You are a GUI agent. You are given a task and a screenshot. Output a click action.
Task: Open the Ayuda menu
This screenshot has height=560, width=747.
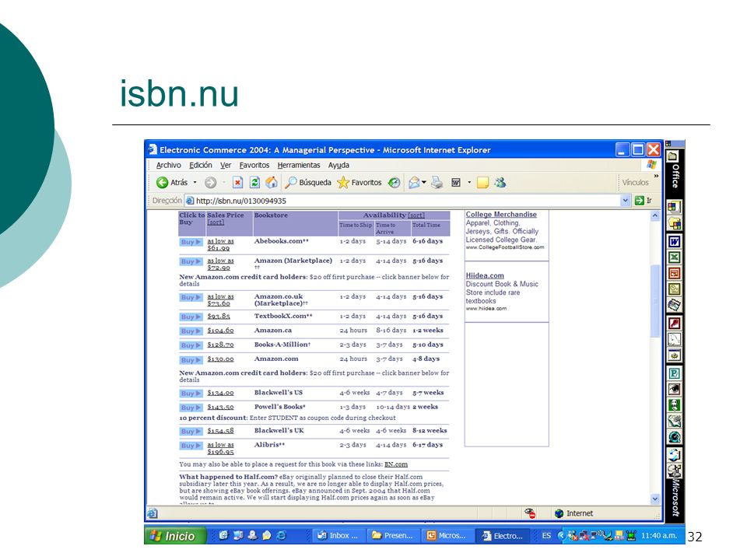[338, 165]
